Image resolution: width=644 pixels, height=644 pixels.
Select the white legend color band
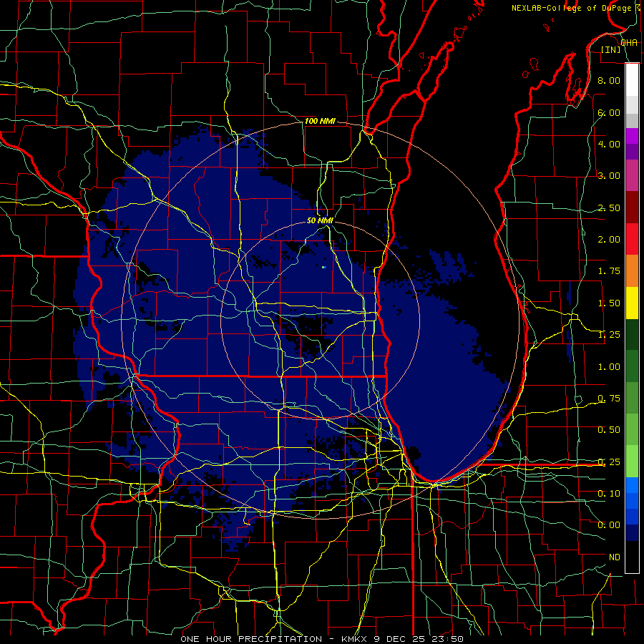click(632, 80)
